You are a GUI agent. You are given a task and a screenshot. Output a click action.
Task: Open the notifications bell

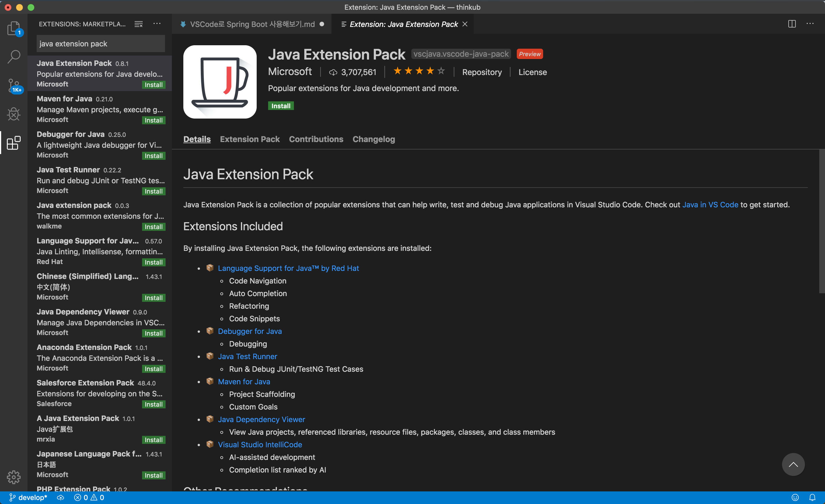click(812, 498)
